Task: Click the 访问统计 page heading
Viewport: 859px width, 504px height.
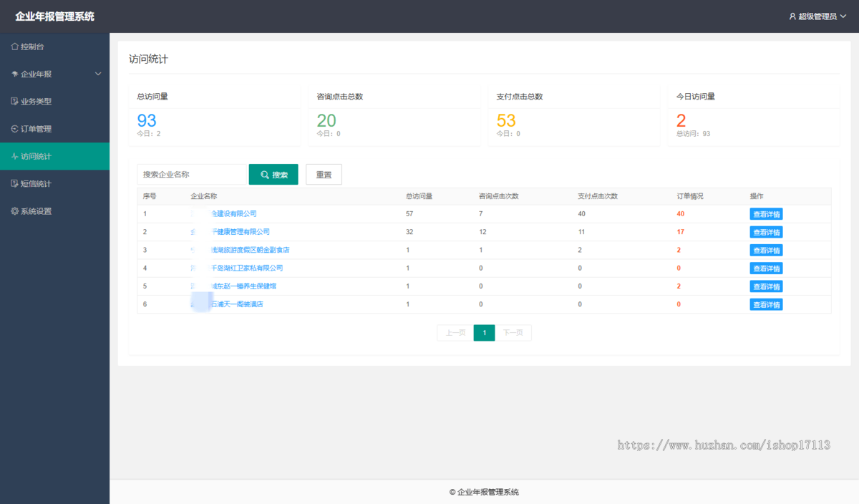Action: tap(148, 59)
